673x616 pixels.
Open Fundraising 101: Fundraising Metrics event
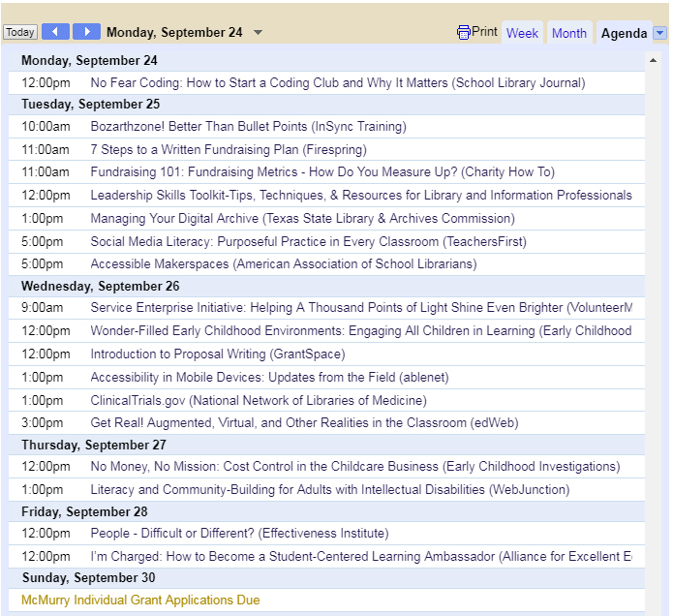322,172
